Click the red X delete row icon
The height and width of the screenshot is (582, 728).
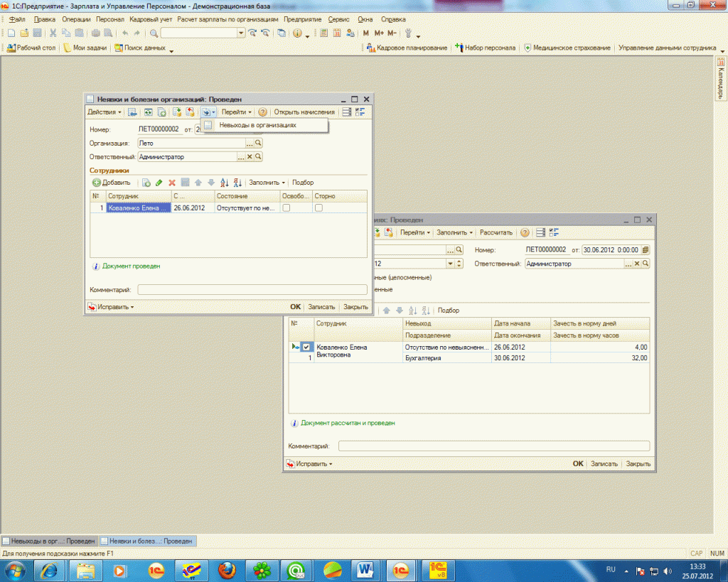tap(171, 183)
